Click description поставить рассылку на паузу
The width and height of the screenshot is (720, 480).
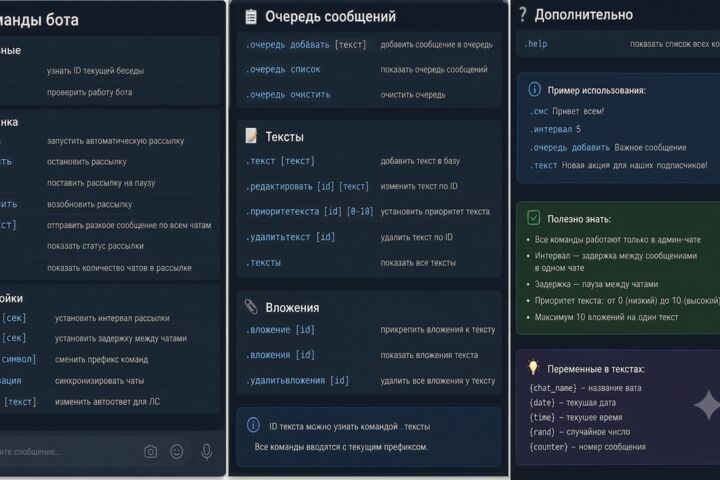(x=101, y=183)
